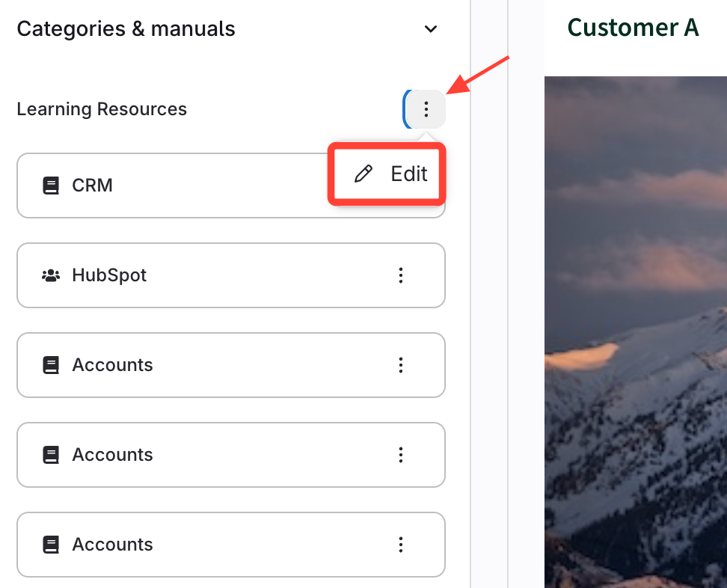Click the Customer A heading
Viewport: 727px width, 588px height.
tap(633, 28)
